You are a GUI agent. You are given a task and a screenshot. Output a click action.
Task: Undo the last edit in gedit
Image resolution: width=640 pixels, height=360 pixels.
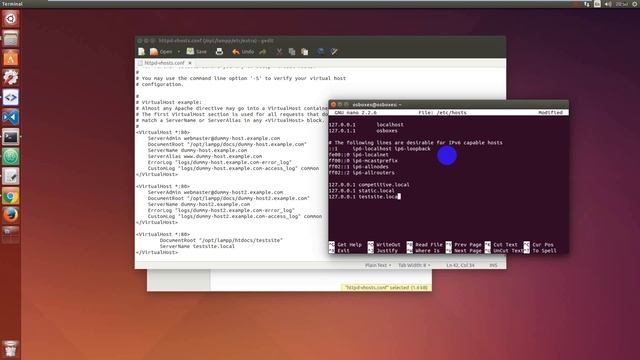tap(243, 52)
